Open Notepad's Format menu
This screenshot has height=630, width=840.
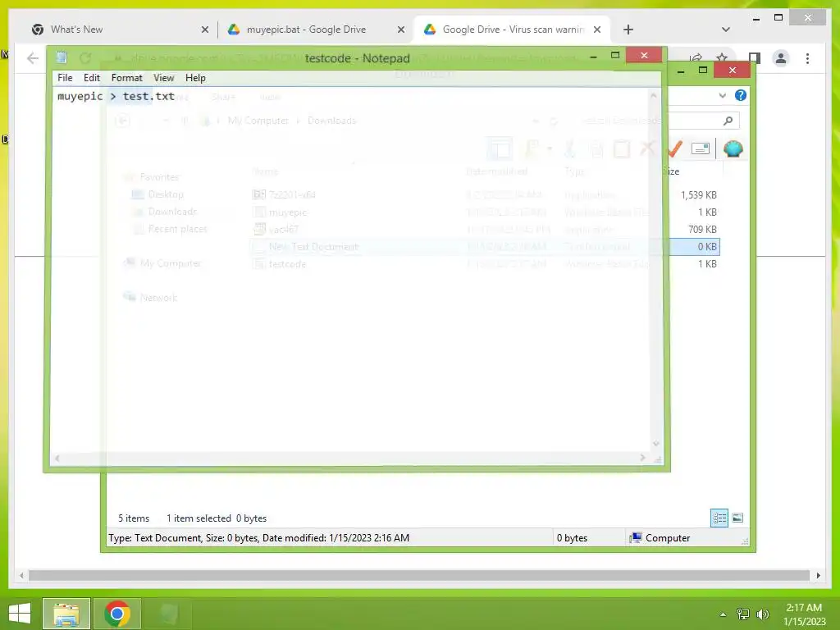(x=127, y=78)
